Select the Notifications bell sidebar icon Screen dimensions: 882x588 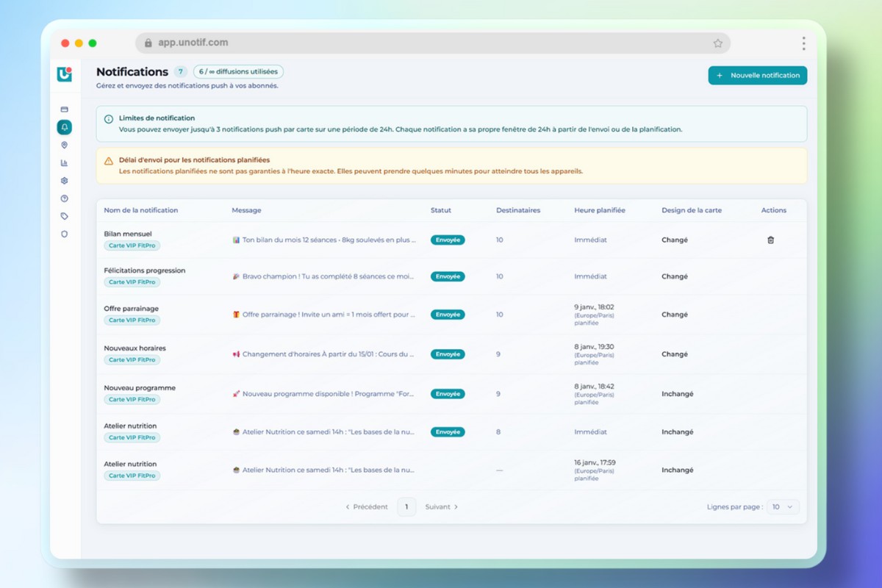click(x=65, y=127)
